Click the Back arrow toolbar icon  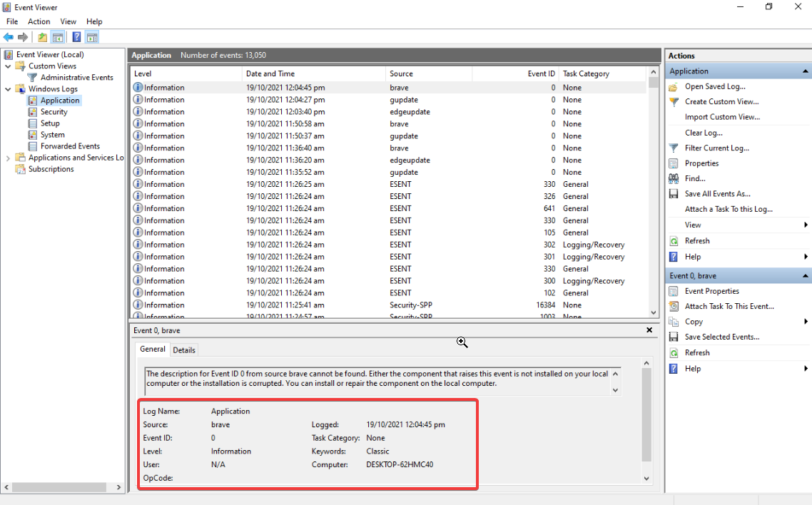click(9, 37)
